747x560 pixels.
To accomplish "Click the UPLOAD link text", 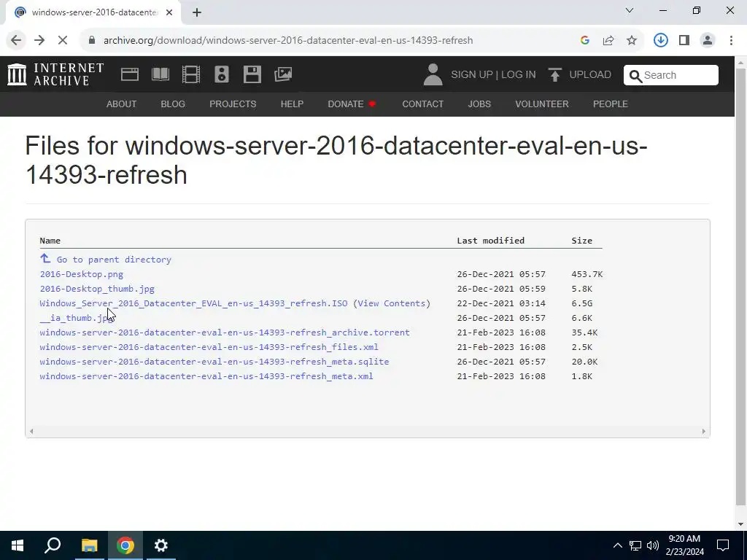I will tap(590, 75).
